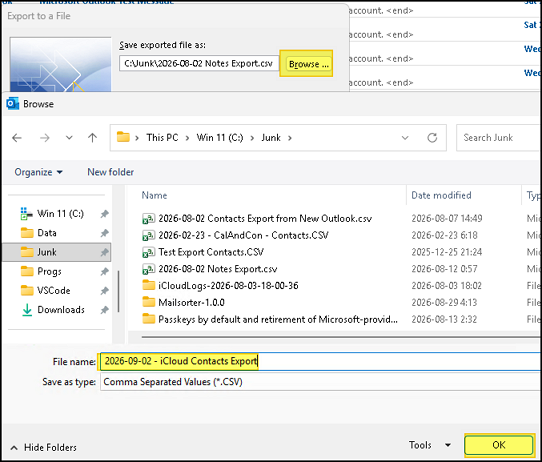Confirm with the OK button

[x=499, y=445]
